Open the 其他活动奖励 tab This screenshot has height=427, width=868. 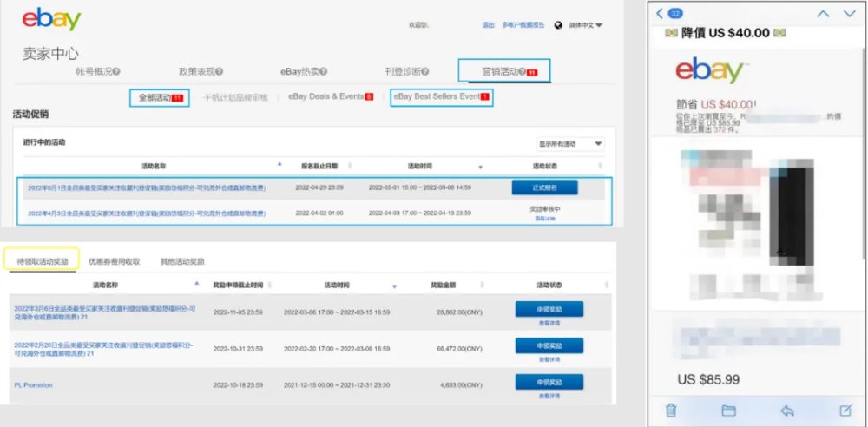pyautogui.click(x=182, y=261)
